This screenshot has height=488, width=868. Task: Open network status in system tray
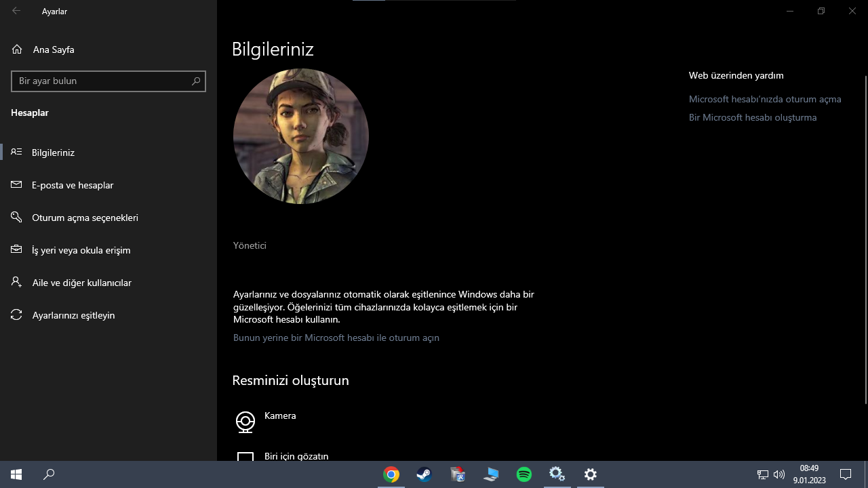click(x=763, y=474)
